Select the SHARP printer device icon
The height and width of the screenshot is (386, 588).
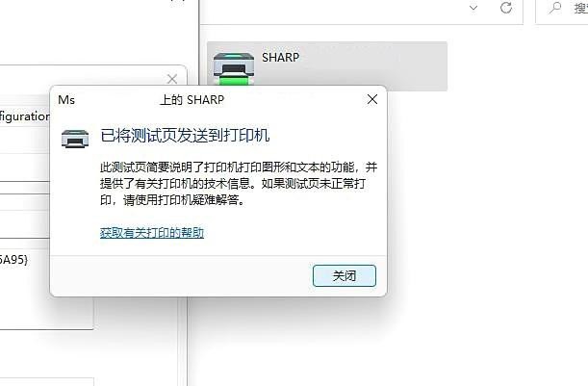233,69
